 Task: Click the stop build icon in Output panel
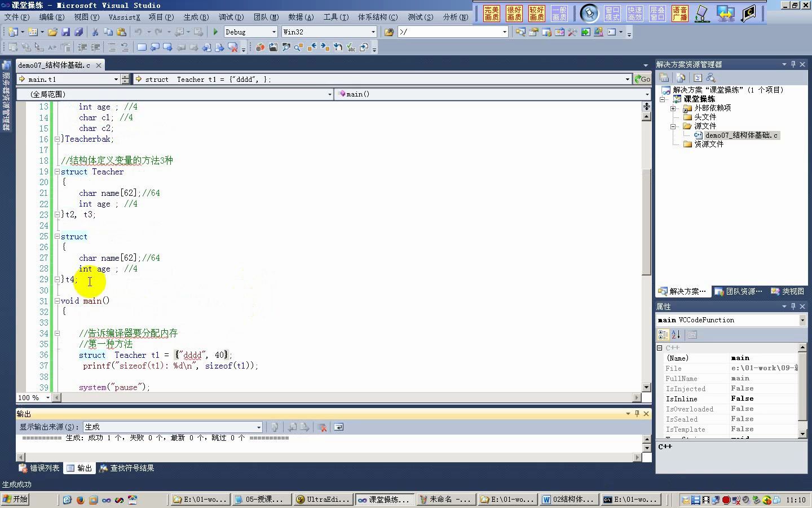(x=321, y=427)
